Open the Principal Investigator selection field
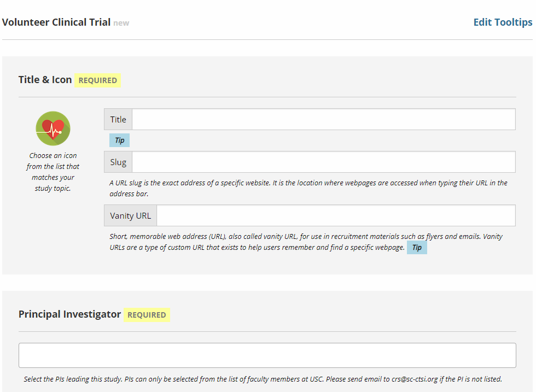This screenshot has height=392, width=536. coord(267,354)
